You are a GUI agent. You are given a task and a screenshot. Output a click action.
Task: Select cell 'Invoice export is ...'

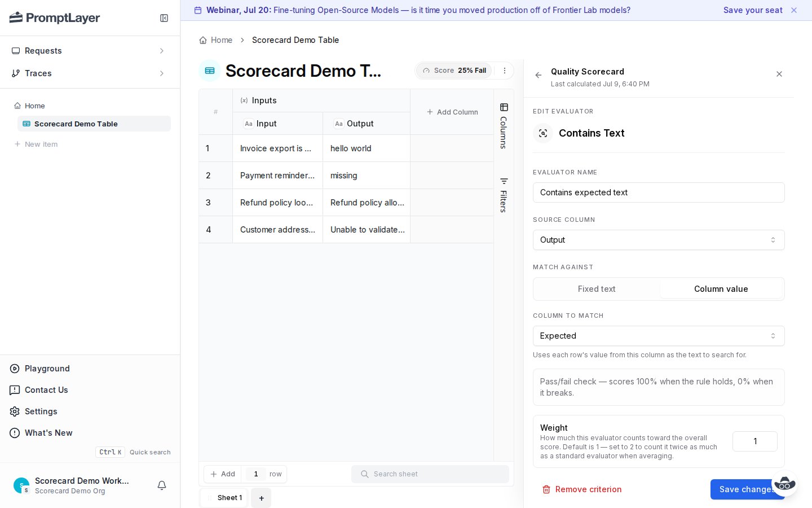click(277, 148)
